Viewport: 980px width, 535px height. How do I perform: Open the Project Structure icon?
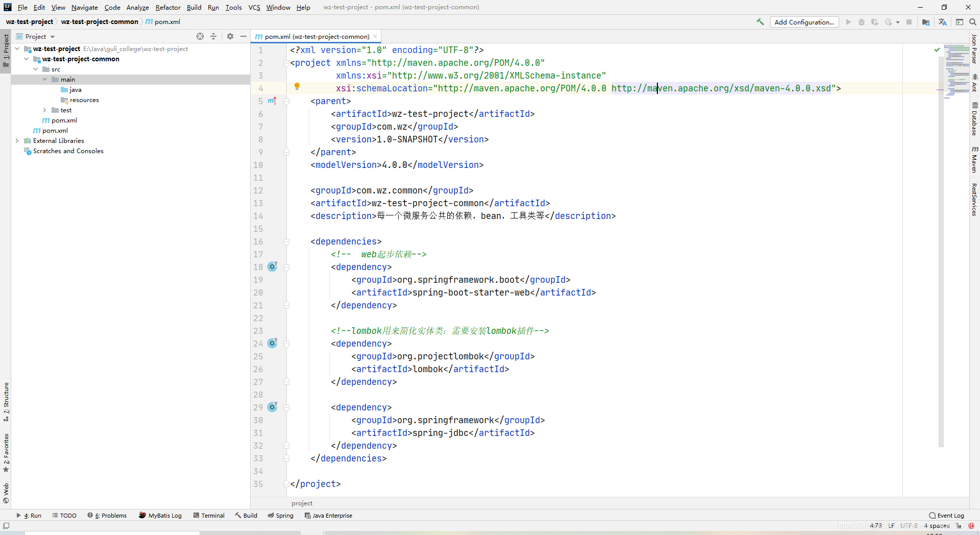coord(926,22)
